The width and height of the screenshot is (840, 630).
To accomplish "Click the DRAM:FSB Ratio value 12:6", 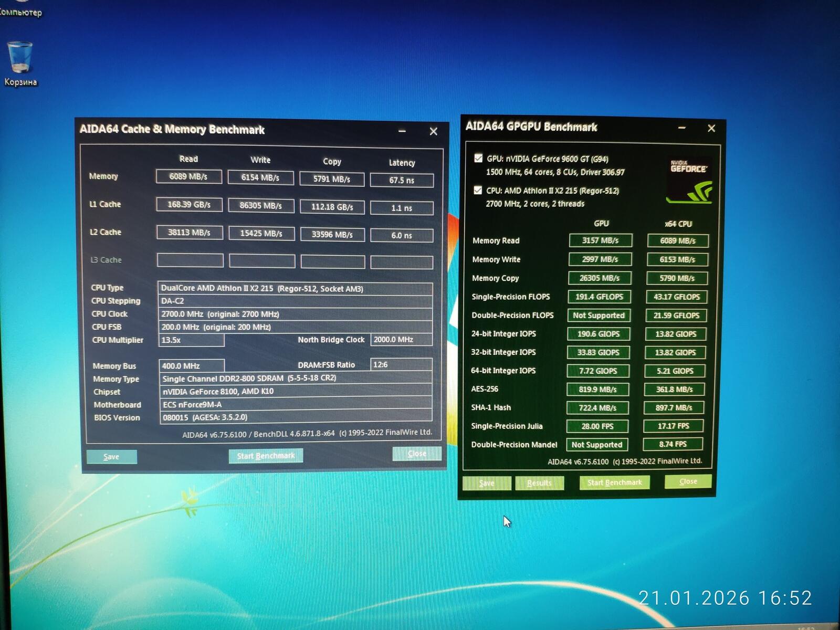I will pos(402,365).
